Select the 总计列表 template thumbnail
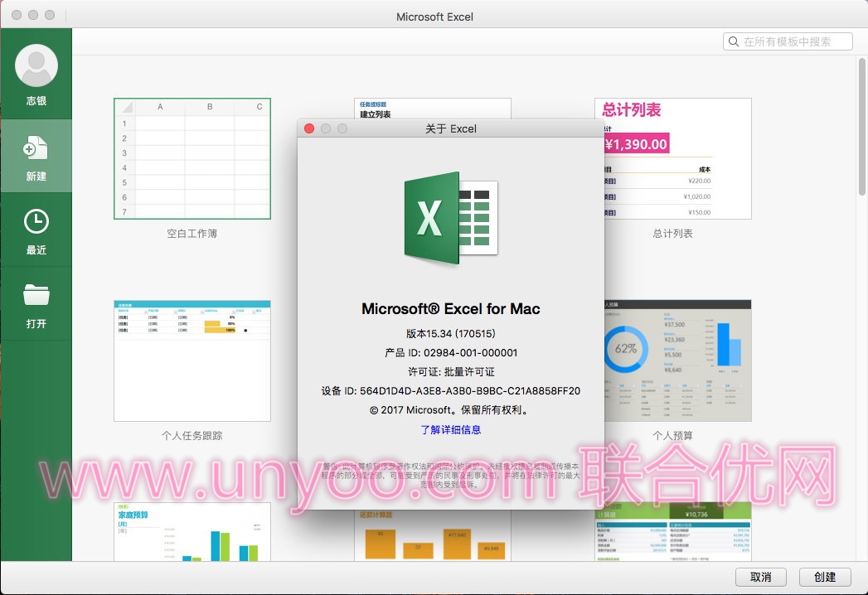 [672, 159]
